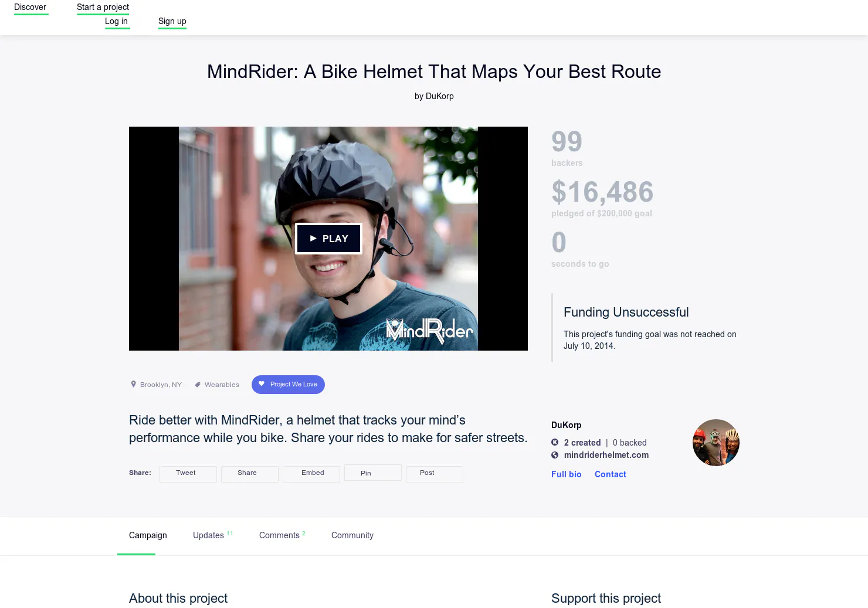868x608 pixels.
Task: Switch to the Updates tab
Action: pyautogui.click(x=213, y=535)
